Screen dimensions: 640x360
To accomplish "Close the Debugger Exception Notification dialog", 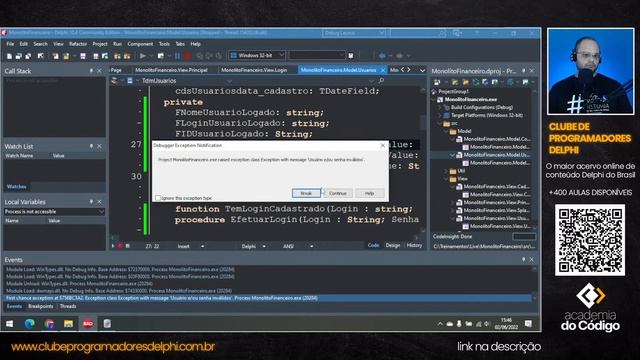I will tap(382, 145).
